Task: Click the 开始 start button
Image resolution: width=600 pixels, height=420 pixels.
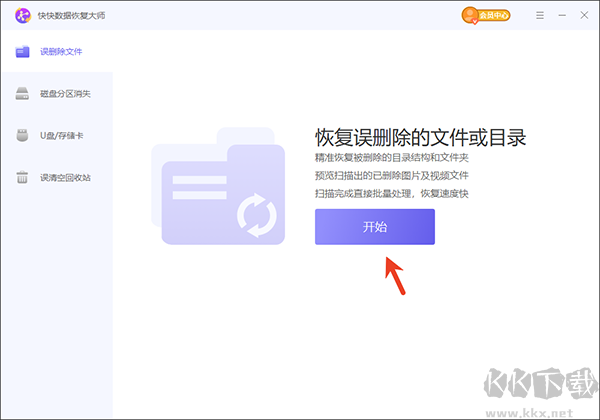Action: (375, 226)
